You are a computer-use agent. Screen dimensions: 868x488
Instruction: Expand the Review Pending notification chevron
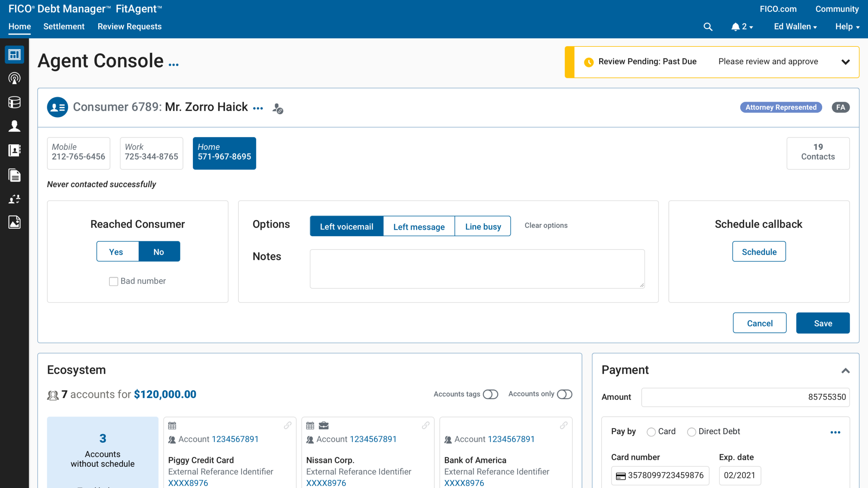[846, 62]
